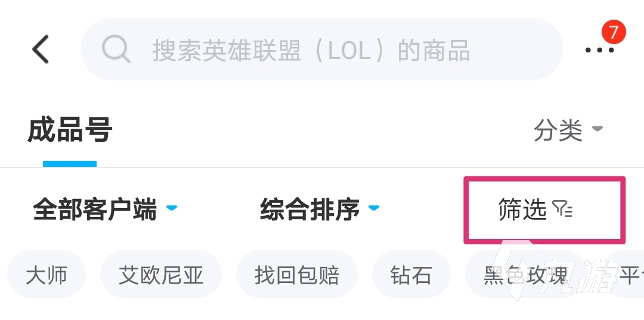Tap the red notification badge showing 7
Viewport: 644px width, 320px height.
pos(613,32)
